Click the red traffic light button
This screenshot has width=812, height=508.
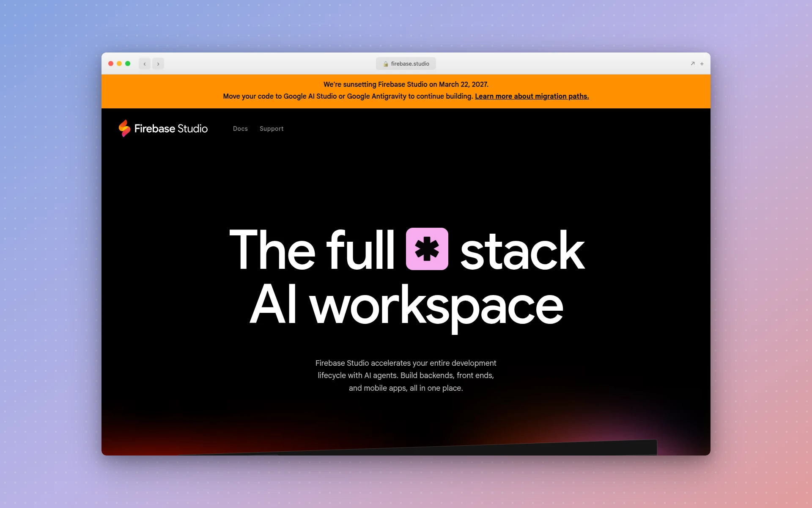(111, 63)
